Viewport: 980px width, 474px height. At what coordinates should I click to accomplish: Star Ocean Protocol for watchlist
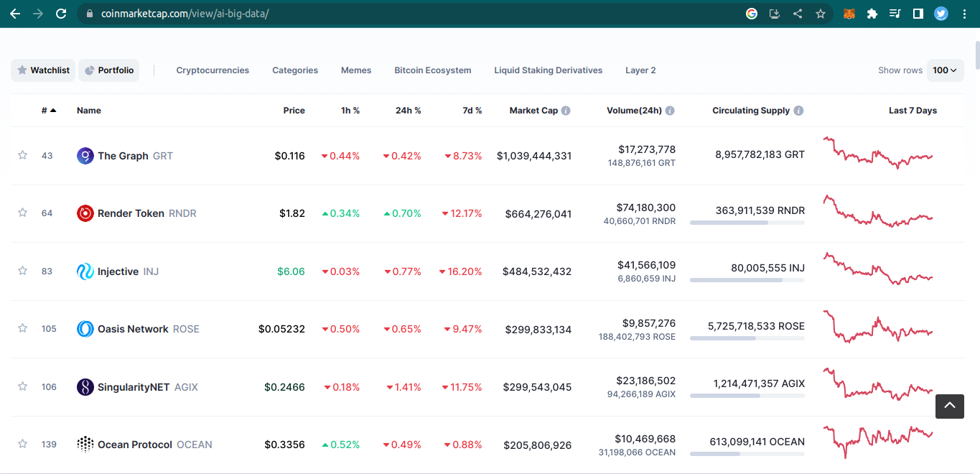pyautogui.click(x=22, y=444)
